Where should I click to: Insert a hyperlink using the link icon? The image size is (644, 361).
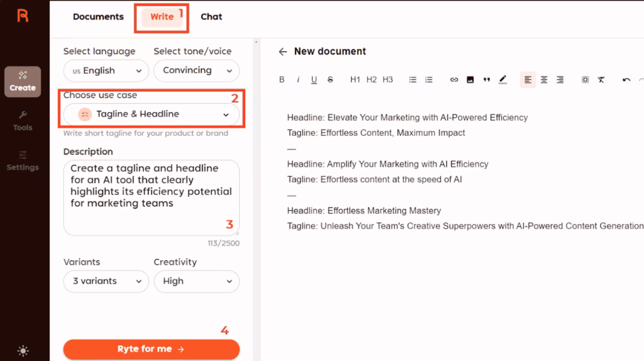click(x=454, y=80)
